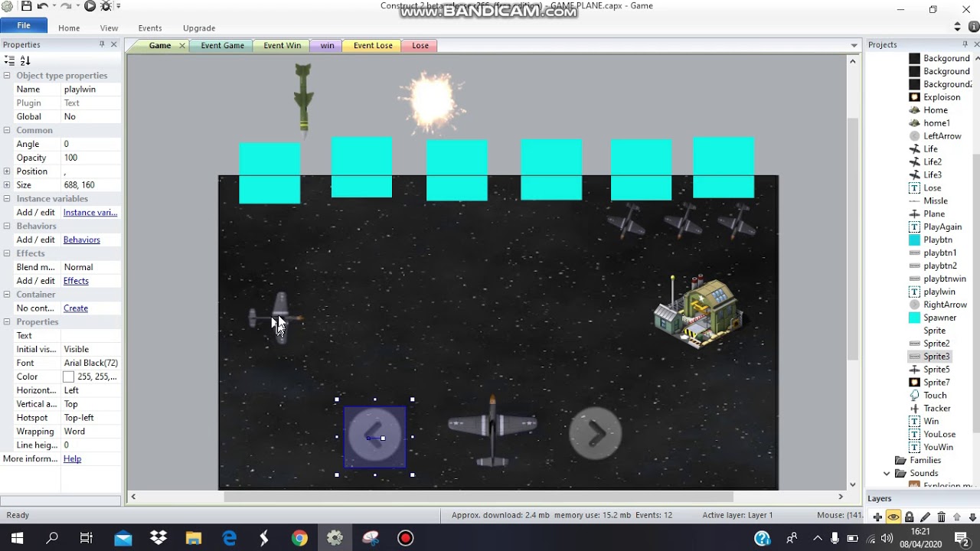Undo the last action

(42, 6)
